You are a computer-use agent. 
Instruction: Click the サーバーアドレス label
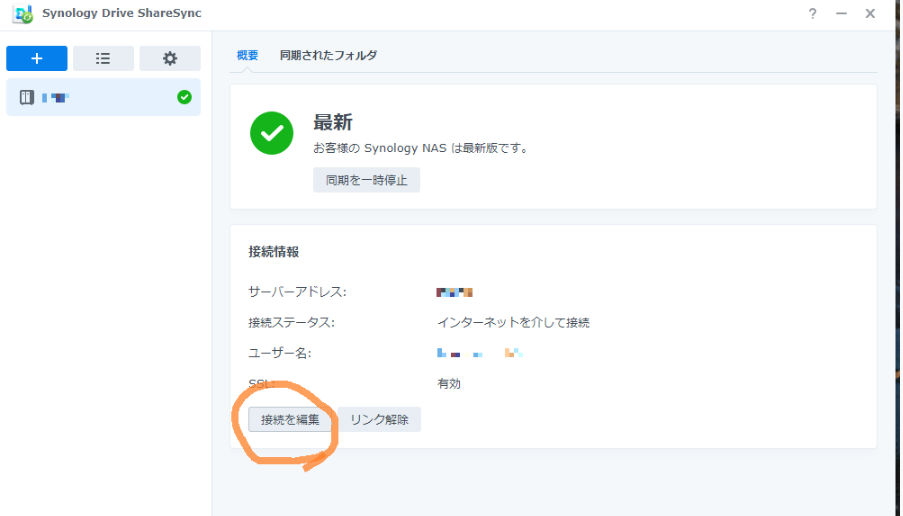(x=297, y=292)
